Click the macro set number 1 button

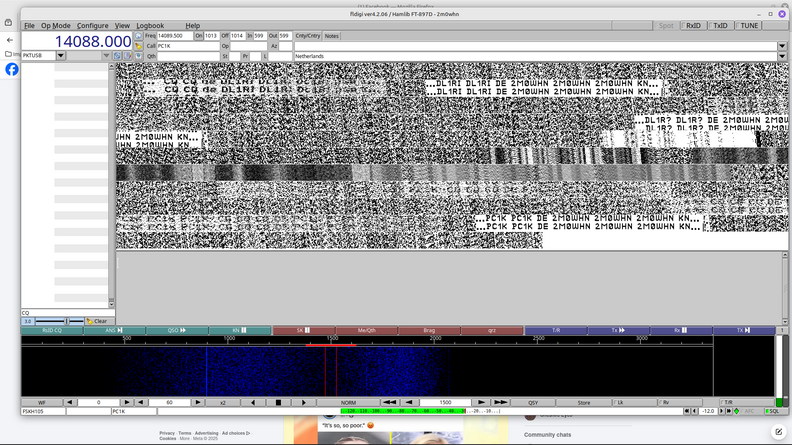(782, 330)
